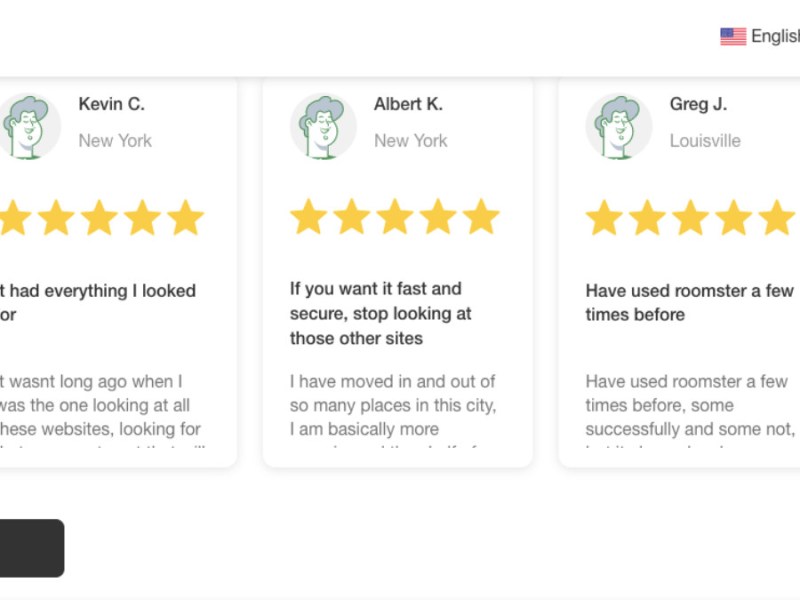The image size is (800, 600).
Task: Open the English language dropdown
Action: click(775, 36)
